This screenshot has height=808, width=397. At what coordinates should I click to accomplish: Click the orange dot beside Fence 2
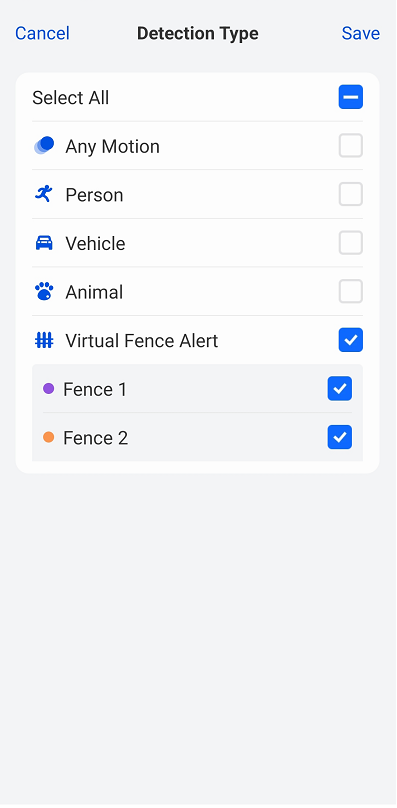coord(48,437)
